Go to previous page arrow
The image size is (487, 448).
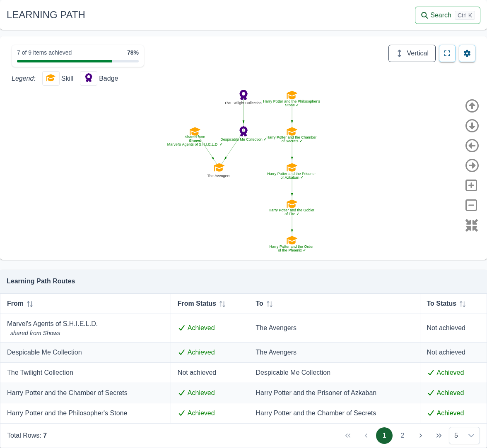pos(366,435)
